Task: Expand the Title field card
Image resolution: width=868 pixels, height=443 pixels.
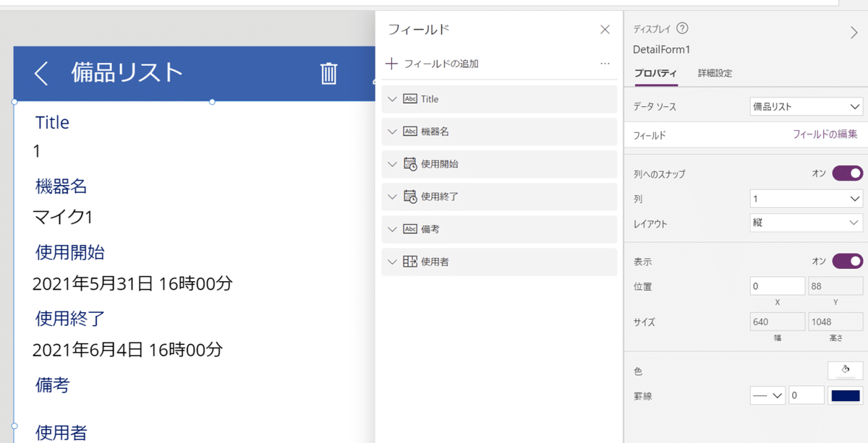Action: 393,99
